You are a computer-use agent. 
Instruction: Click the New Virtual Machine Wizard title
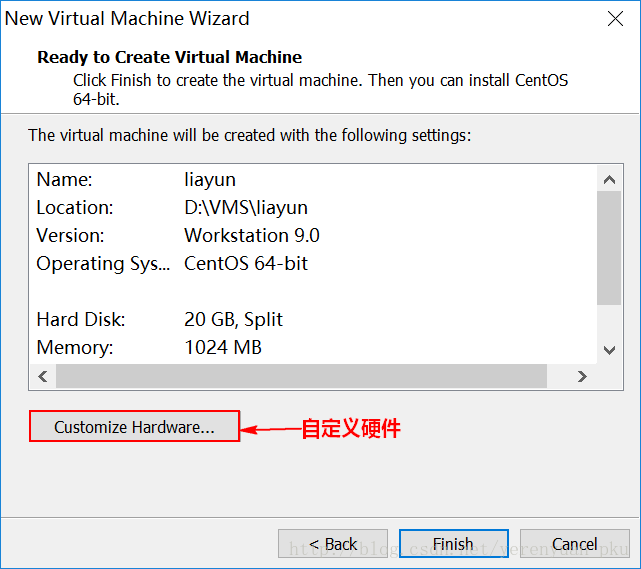coord(128,19)
